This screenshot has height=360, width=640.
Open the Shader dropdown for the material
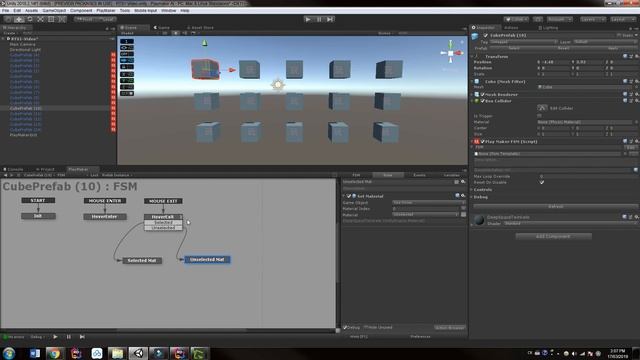coord(570,224)
